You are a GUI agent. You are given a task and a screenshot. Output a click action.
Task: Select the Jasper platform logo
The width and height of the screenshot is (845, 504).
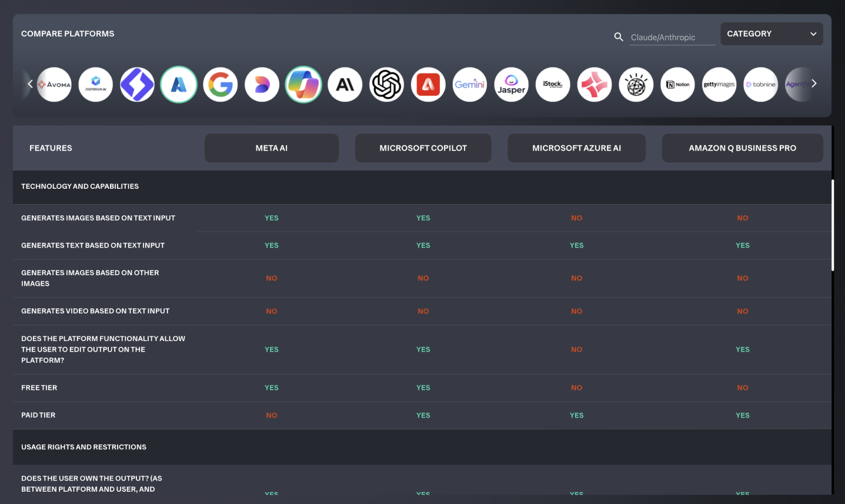(x=511, y=85)
